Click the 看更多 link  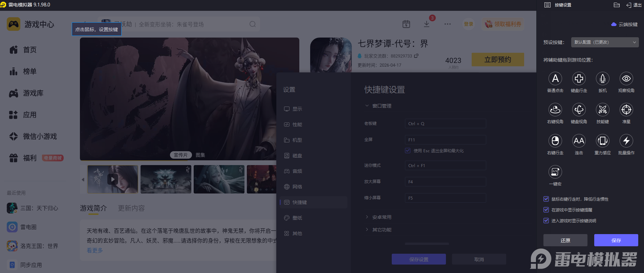point(95,250)
